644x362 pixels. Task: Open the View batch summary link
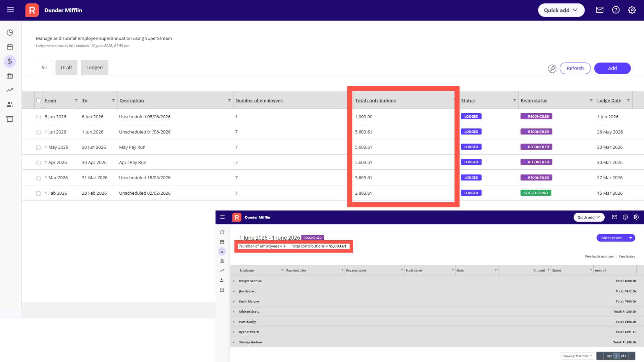click(x=599, y=256)
